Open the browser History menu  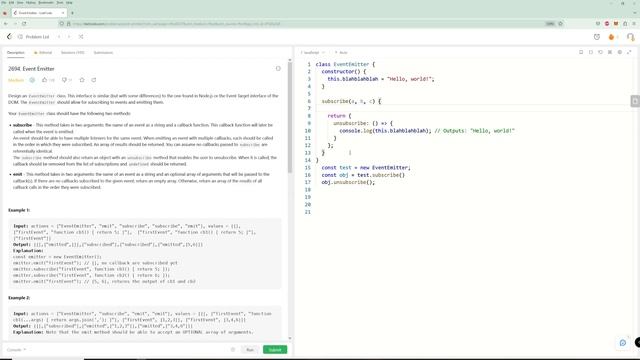(31, 2)
